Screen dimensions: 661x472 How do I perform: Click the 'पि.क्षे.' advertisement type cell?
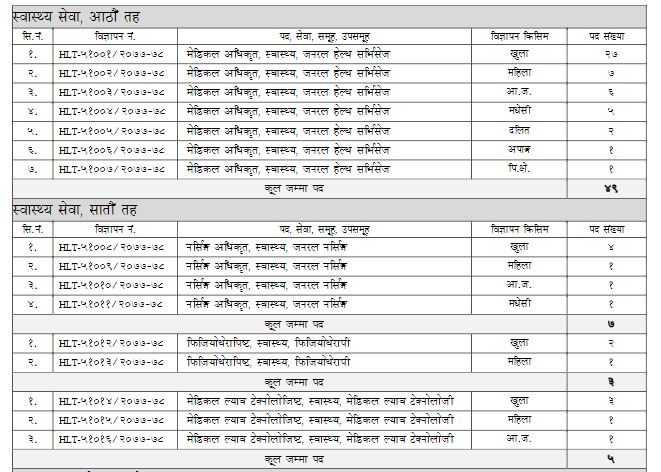(x=519, y=168)
